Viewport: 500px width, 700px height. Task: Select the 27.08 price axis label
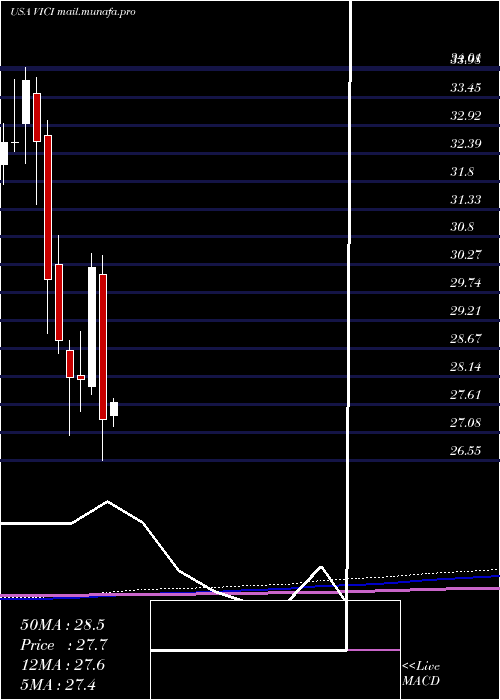click(x=465, y=423)
